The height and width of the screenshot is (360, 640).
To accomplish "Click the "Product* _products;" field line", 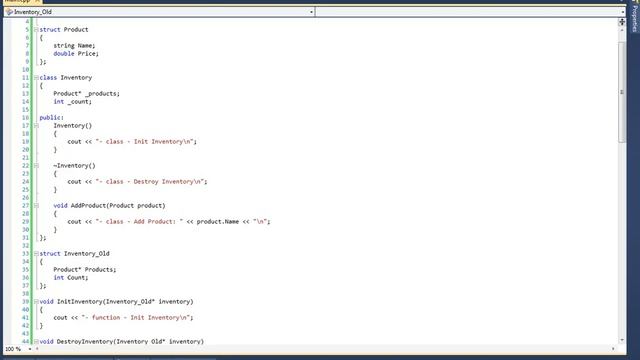I will (87, 93).
